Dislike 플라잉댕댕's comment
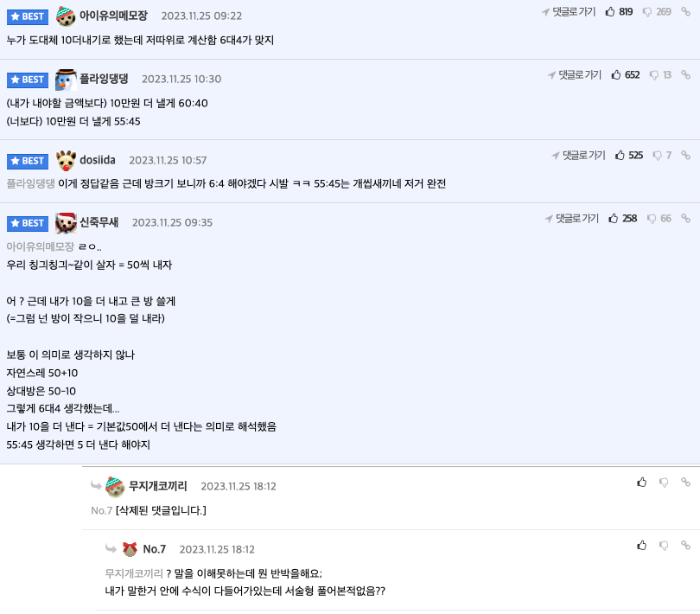The height and width of the screenshot is (614, 700). pos(654,75)
